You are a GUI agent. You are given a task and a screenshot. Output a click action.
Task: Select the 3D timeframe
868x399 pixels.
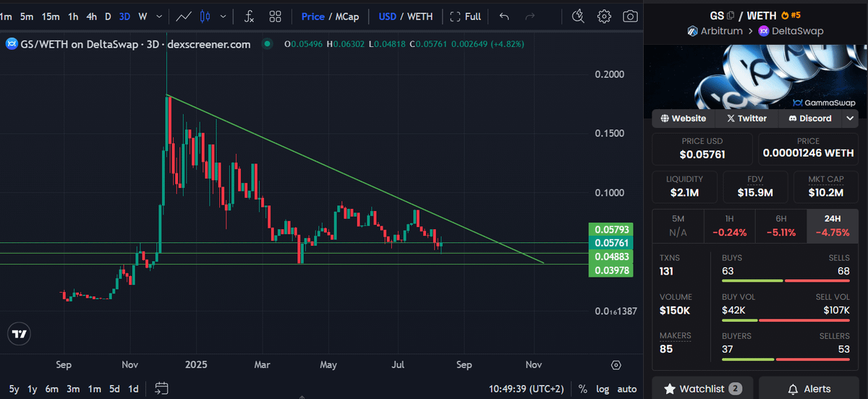click(124, 16)
